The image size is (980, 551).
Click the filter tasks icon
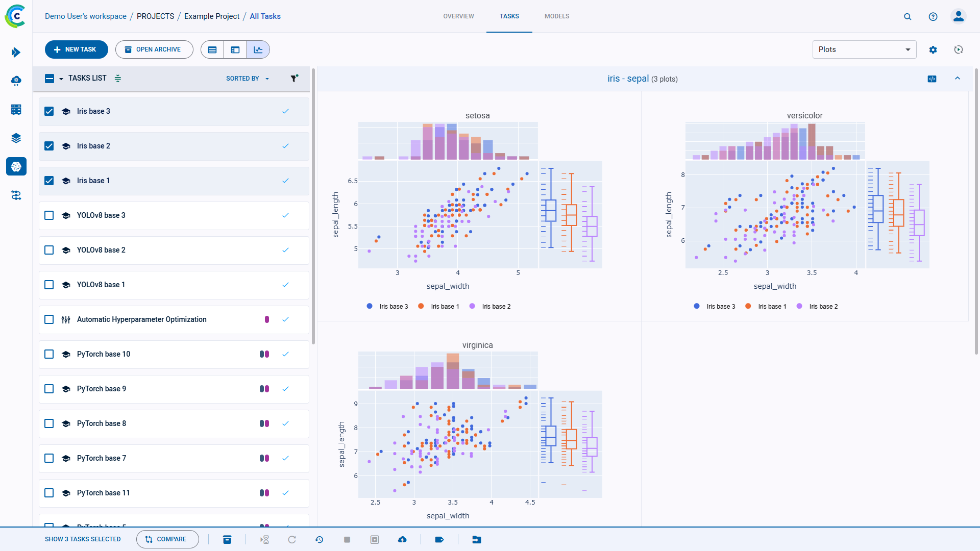coord(294,79)
